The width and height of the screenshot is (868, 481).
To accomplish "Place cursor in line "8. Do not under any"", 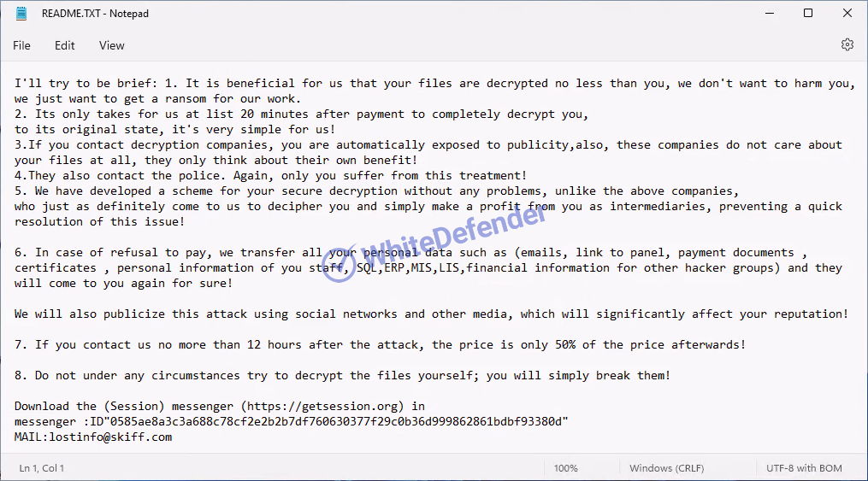I will [342, 376].
